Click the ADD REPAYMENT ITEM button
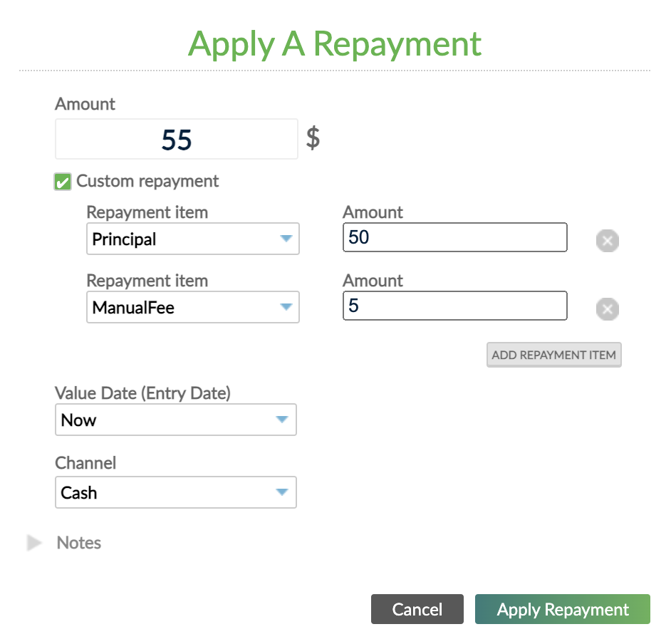This screenshot has height=644, width=671. tap(554, 354)
